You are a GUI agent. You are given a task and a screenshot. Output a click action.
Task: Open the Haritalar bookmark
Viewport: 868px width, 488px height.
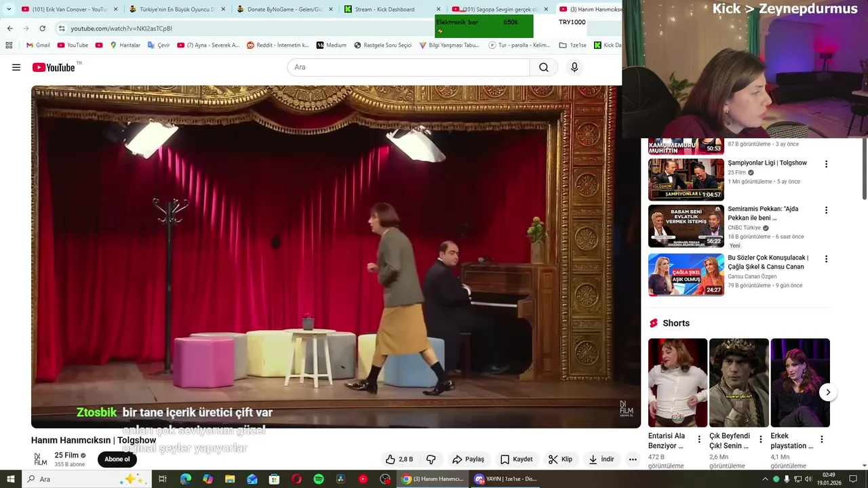tap(124, 45)
